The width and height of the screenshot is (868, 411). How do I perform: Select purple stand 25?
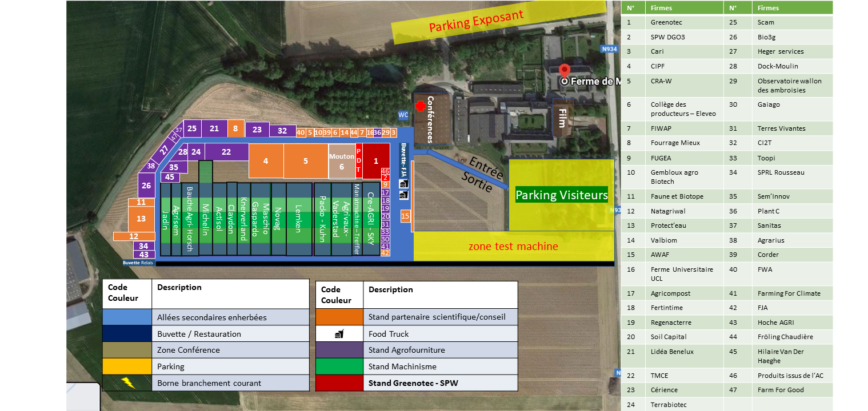(x=191, y=128)
